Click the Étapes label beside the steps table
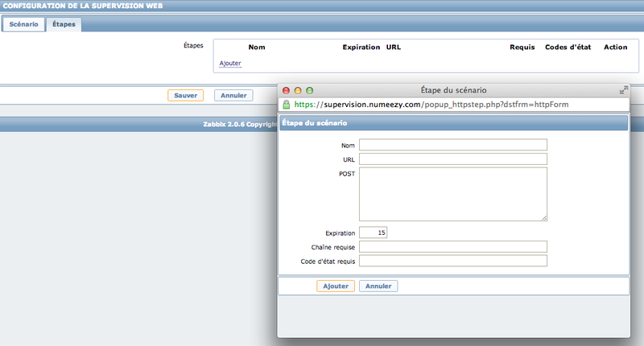This screenshot has width=644, height=346. pyautogui.click(x=193, y=45)
